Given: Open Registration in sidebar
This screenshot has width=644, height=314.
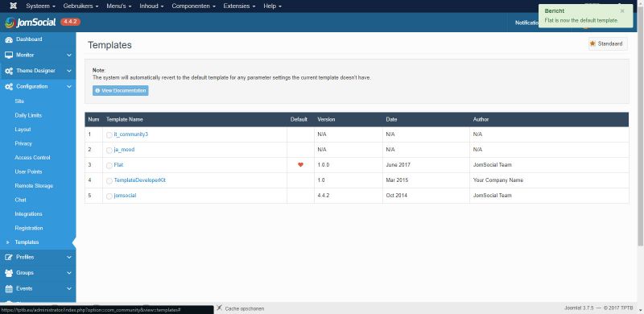Looking at the screenshot, I should pyautogui.click(x=29, y=228).
